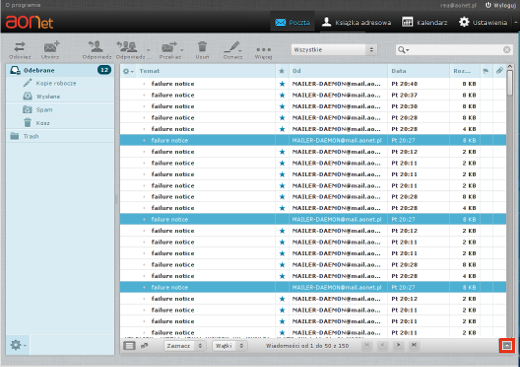Switch to flat list view icon
520x367 pixels.
pyautogui.click(x=129, y=346)
